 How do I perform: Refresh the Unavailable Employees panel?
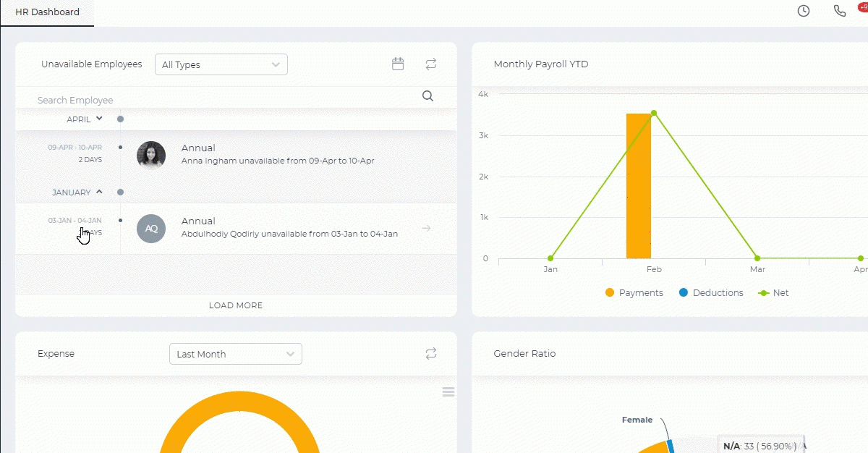[x=431, y=64]
